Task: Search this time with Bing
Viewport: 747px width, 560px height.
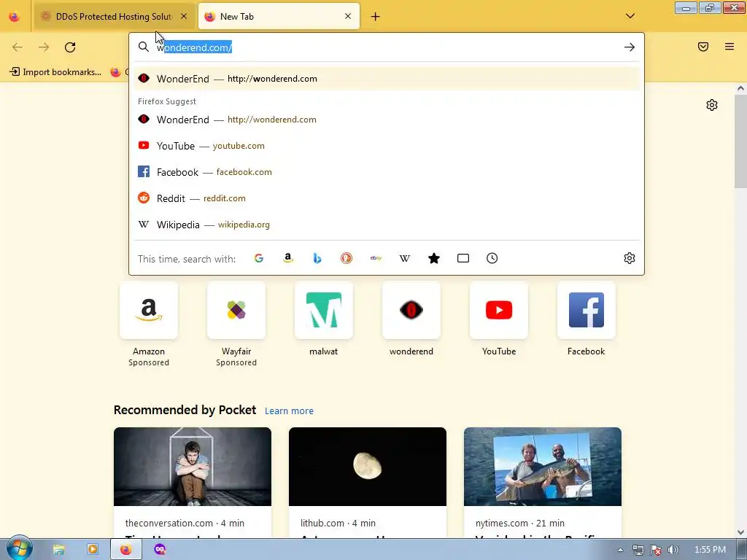Action: [317, 258]
